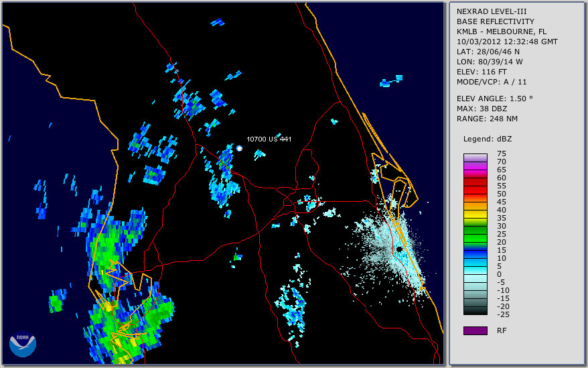
Task: Click the 15 dBZ blue legend swatch
Action: 475,255
